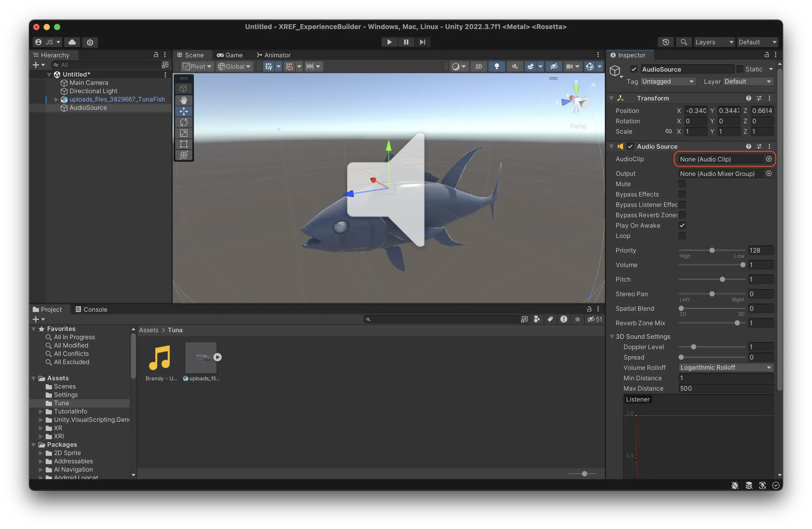Toggle the 2D view button
Viewport: 812px width, 529px height.
pyautogui.click(x=478, y=66)
